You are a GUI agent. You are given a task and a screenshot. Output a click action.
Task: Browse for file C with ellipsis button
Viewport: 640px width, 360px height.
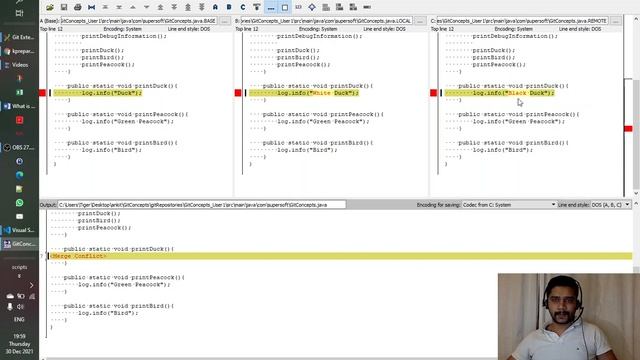point(616,21)
